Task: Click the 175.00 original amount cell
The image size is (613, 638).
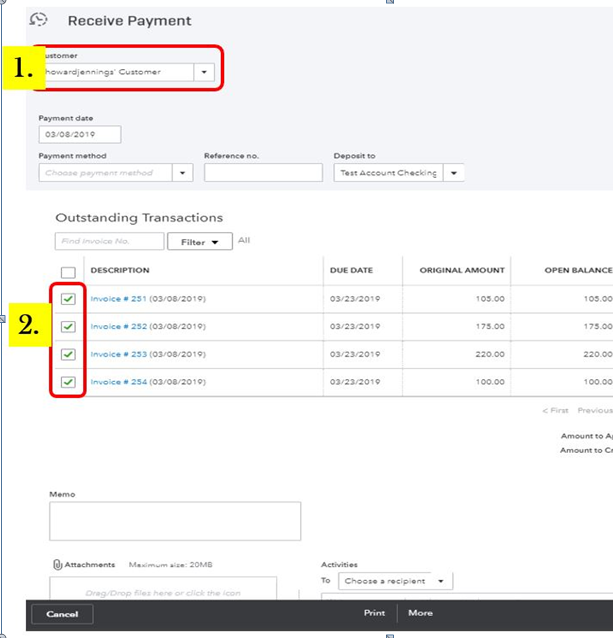Action: point(490,326)
